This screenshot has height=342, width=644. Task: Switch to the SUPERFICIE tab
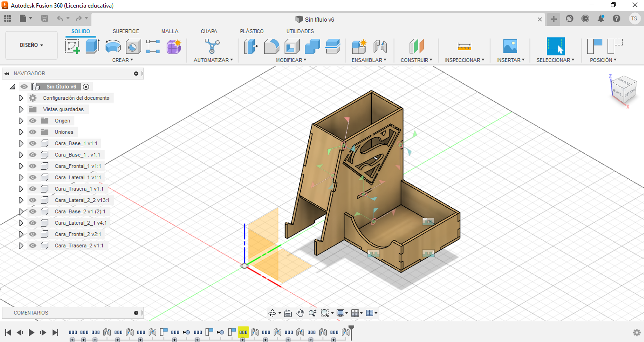pos(126,31)
